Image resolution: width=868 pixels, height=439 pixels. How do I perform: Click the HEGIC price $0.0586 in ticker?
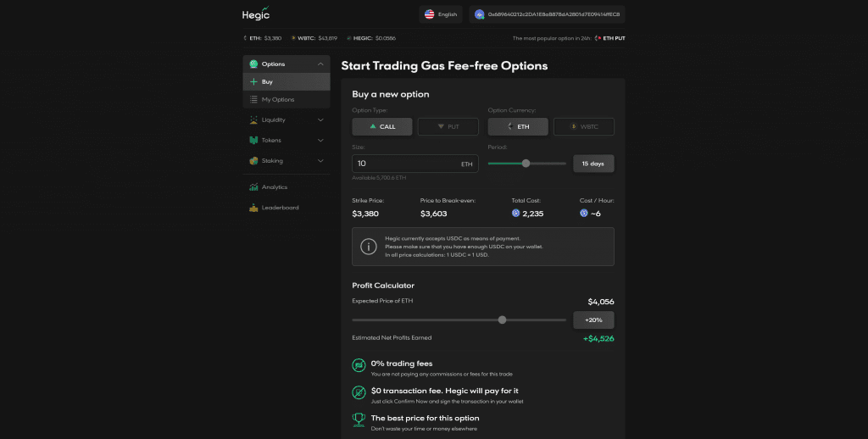pos(386,38)
